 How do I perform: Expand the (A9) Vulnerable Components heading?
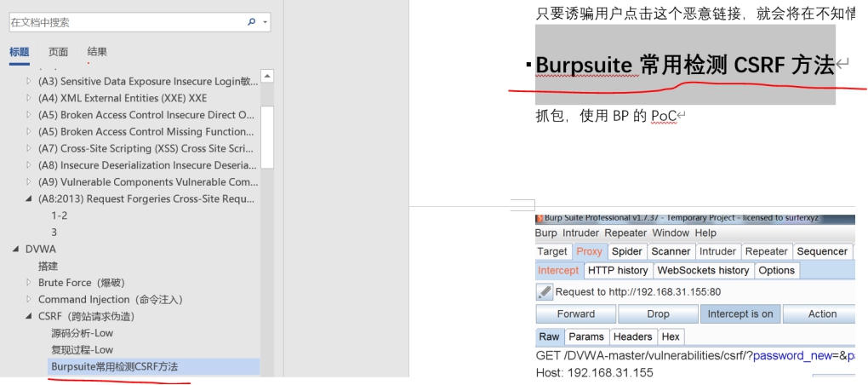click(29, 181)
